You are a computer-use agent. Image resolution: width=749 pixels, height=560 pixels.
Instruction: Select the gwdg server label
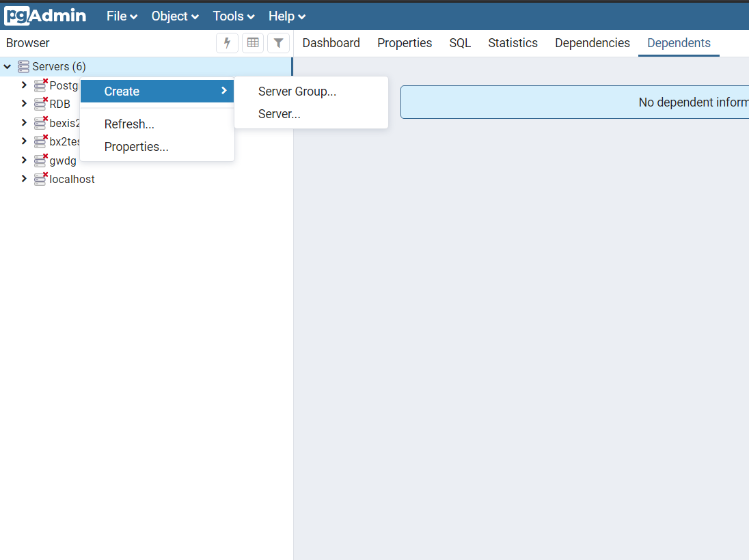63,161
